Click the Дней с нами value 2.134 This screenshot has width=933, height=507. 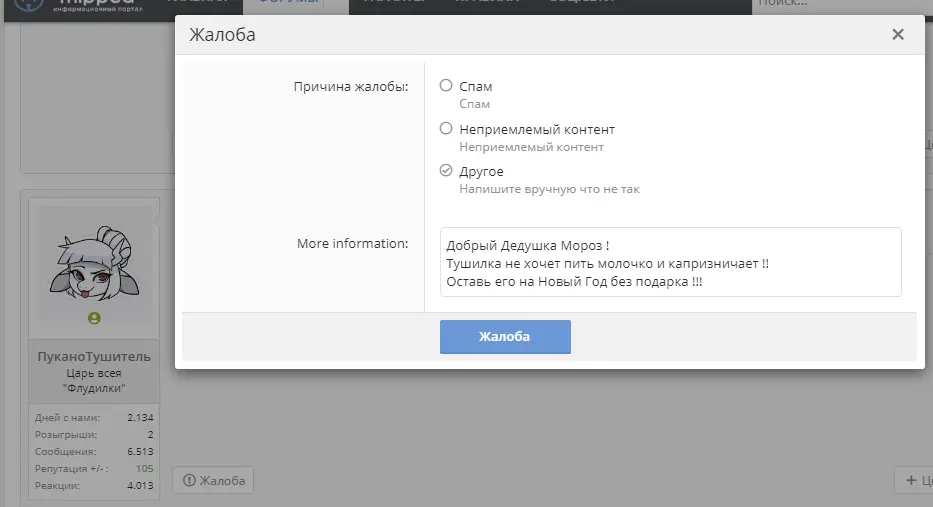[140, 418]
